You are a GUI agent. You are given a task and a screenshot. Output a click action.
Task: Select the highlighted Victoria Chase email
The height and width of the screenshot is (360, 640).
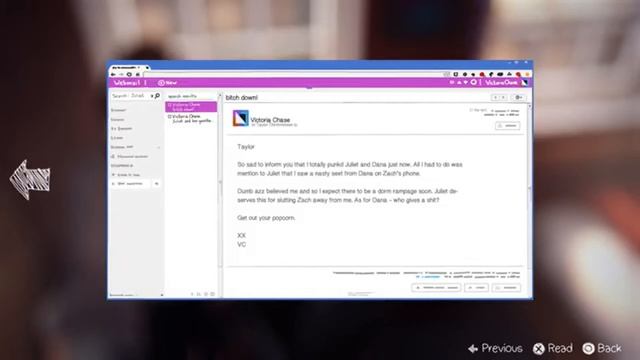click(191, 107)
